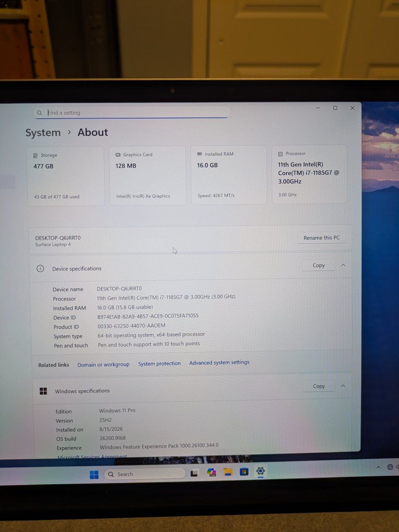The height and width of the screenshot is (532, 399).
Task: Click Speed: 4267 MT/s text
Action: pos(216,196)
